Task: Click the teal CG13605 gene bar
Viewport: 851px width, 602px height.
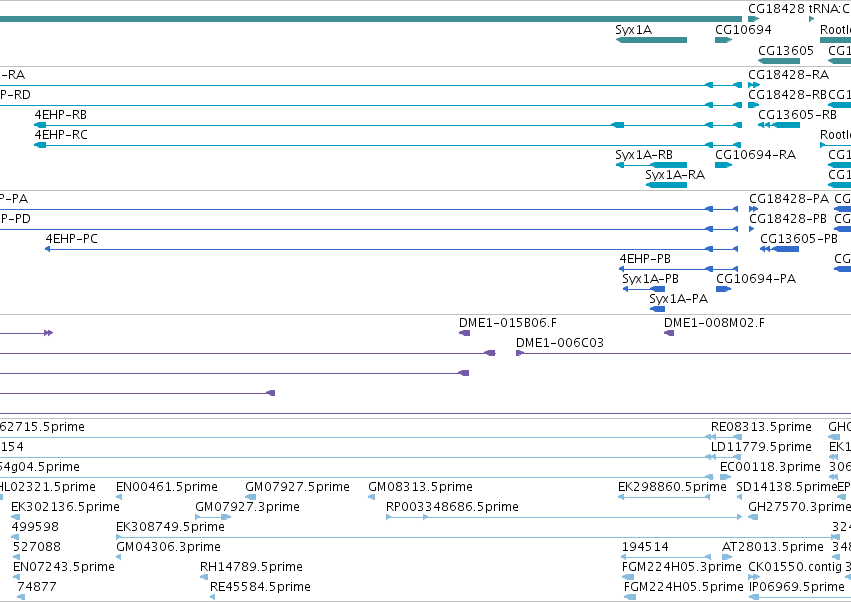Action: (x=779, y=61)
